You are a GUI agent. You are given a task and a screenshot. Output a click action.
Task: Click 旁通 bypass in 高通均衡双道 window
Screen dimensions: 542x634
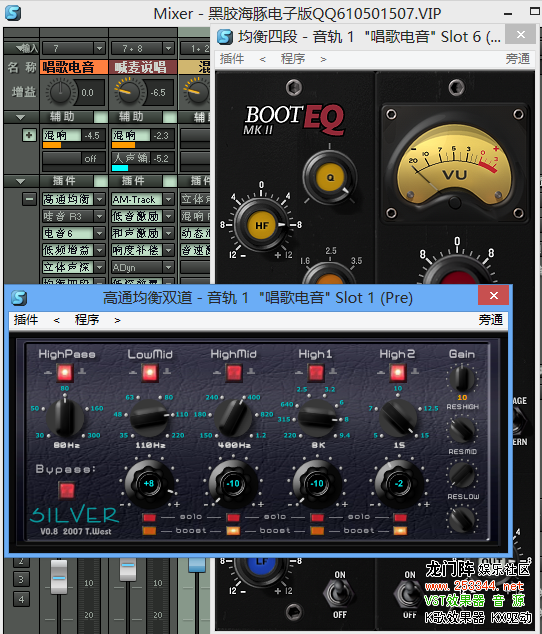click(491, 320)
